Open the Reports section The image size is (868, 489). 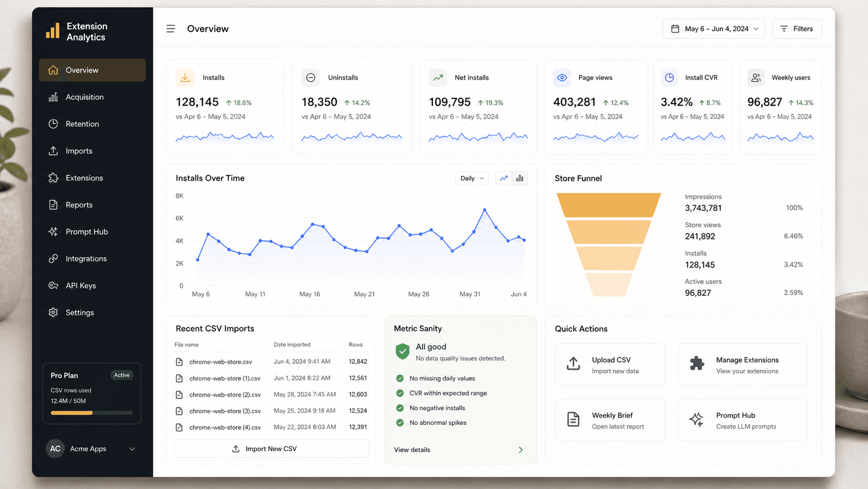92,205
